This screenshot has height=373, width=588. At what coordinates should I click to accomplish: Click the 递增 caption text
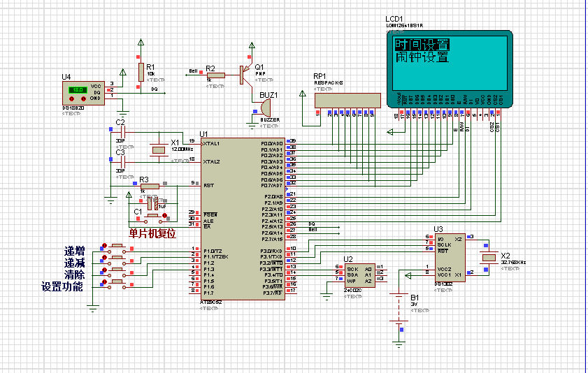pos(74,251)
